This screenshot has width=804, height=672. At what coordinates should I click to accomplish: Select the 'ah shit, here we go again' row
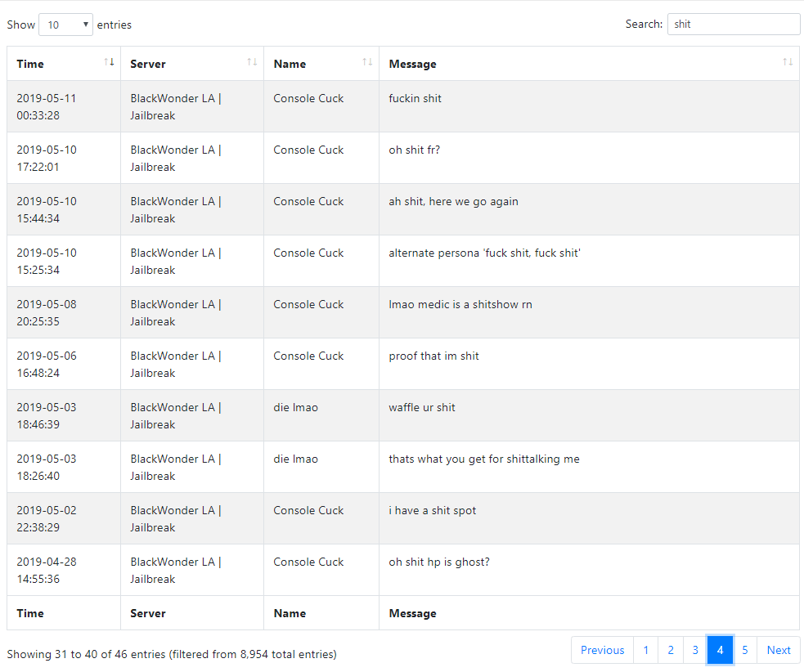[x=403, y=209]
